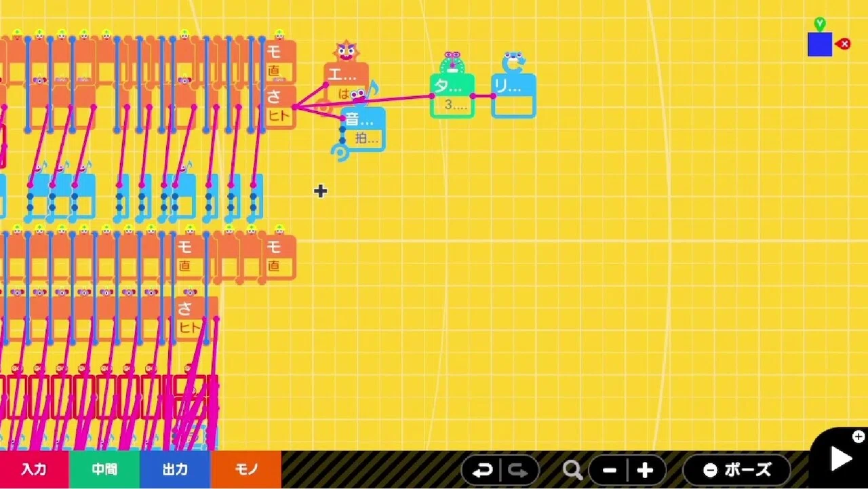Click the effect nodon's input port
This screenshot has width=868, height=489.
(326, 85)
